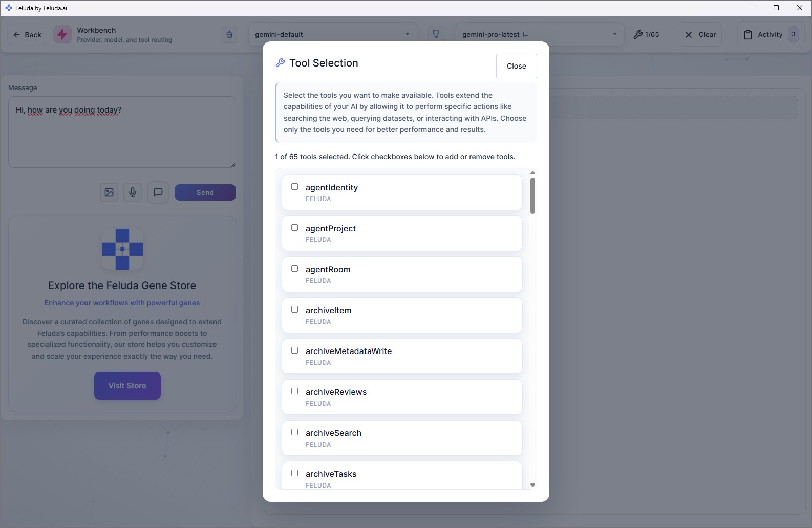Click the flag icon next to gemini-pro-latest

(526, 34)
